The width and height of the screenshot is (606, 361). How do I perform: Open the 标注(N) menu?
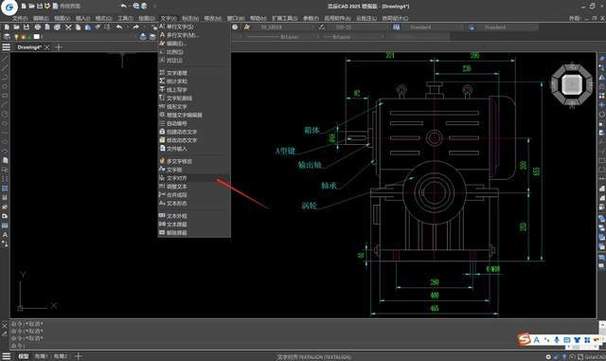click(x=190, y=18)
